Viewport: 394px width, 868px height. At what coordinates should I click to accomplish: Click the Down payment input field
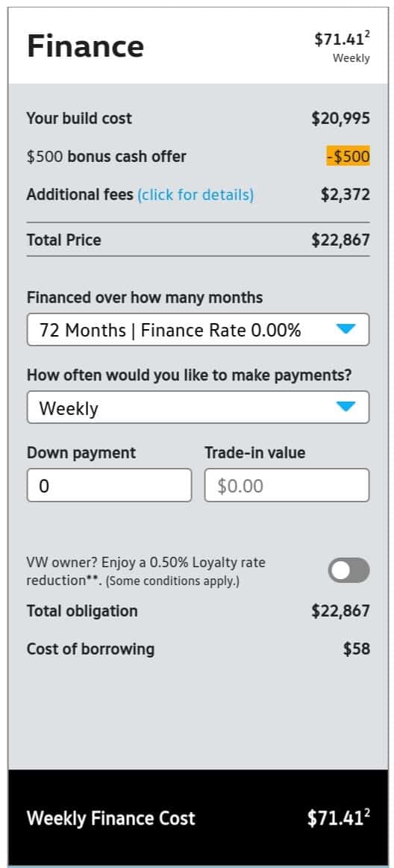coord(109,485)
